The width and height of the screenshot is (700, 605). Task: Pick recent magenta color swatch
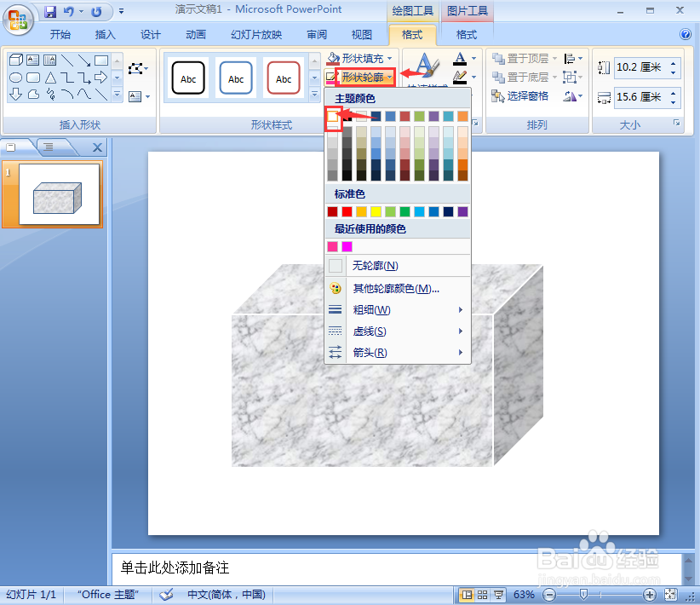click(x=347, y=246)
